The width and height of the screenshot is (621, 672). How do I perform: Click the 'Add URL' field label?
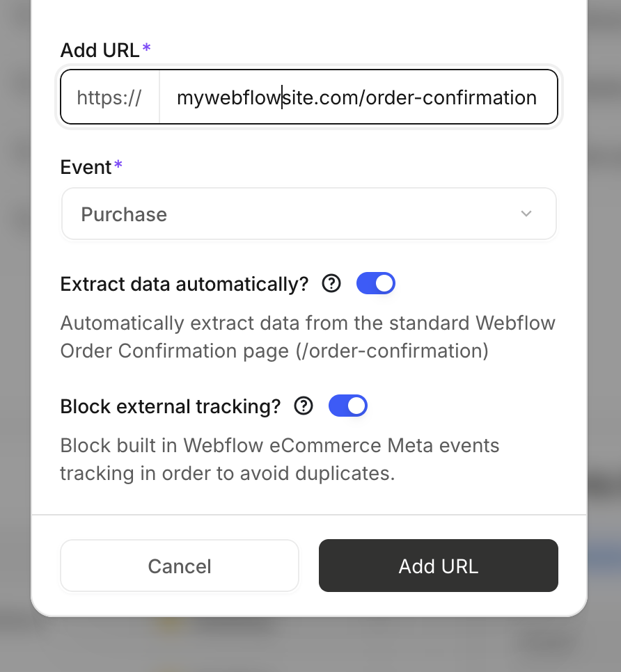pyautogui.click(x=100, y=50)
